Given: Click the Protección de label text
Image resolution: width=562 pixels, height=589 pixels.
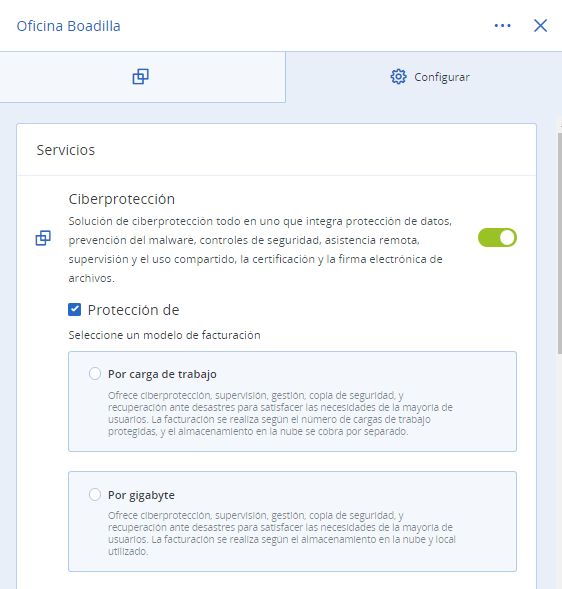Looking at the screenshot, I should [x=133, y=310].
